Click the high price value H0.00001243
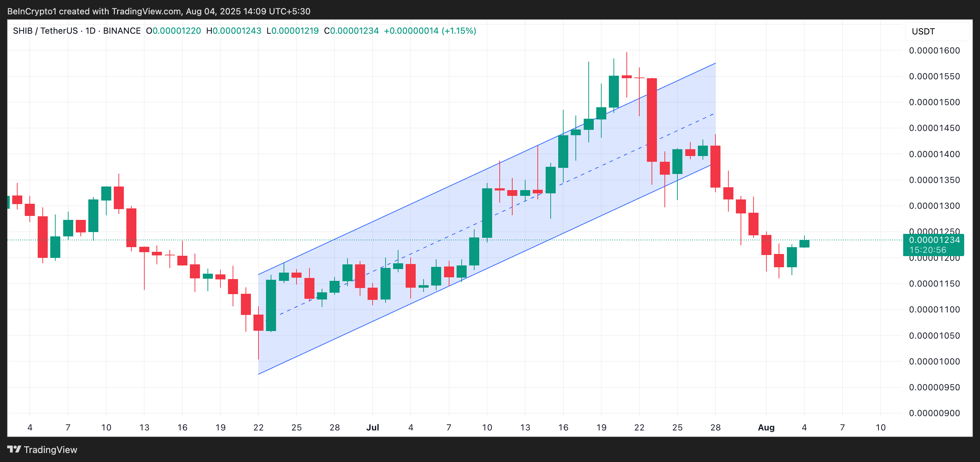The image size is (980, 462). tap(234, 31)
